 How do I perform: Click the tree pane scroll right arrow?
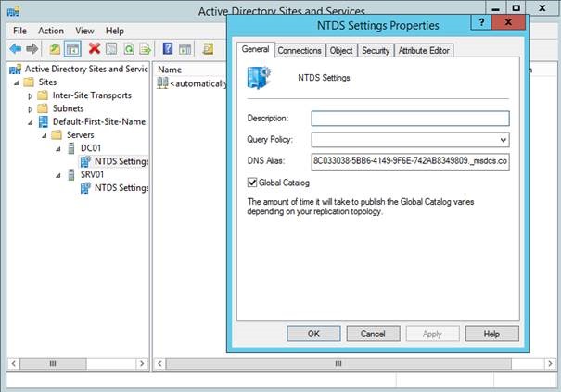click(142, 364)
